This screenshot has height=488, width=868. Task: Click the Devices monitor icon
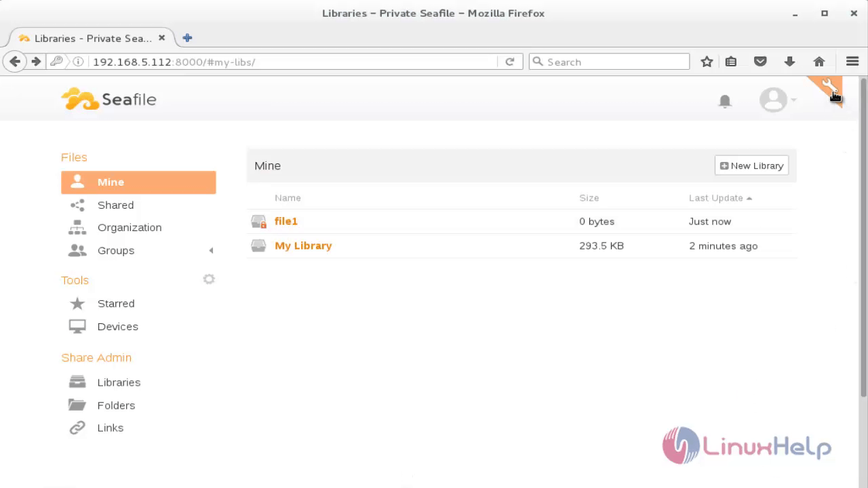tap(77, 327)
